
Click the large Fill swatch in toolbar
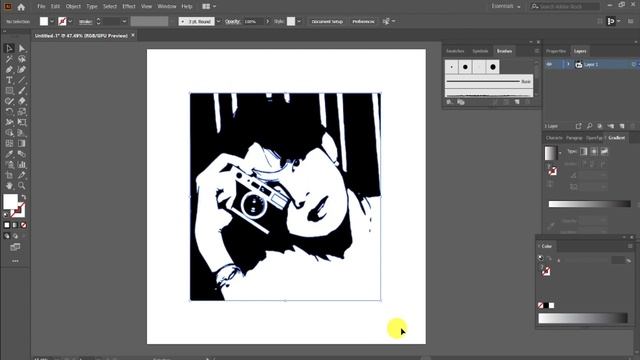(11, 202)
